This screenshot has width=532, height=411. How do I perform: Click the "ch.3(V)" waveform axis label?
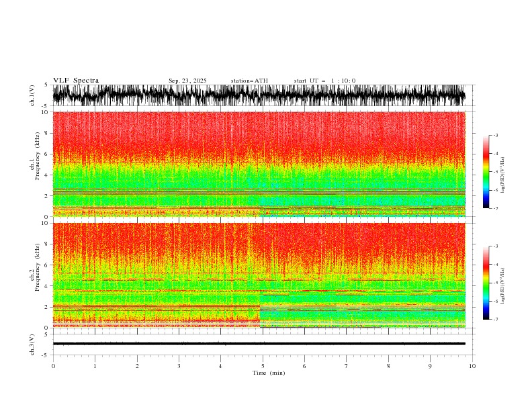pyautogui.click(x=32, y=345)
